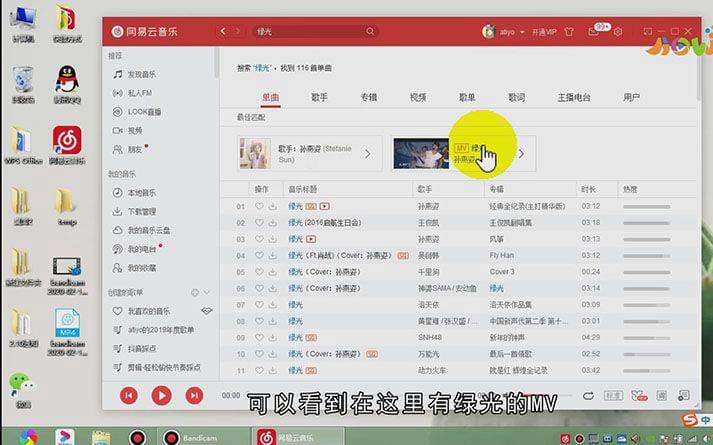The width and height of the screenshot is (713, 445).
Task: Like song 03 绿光 风筝 with the heart
Action: point(259,239)
